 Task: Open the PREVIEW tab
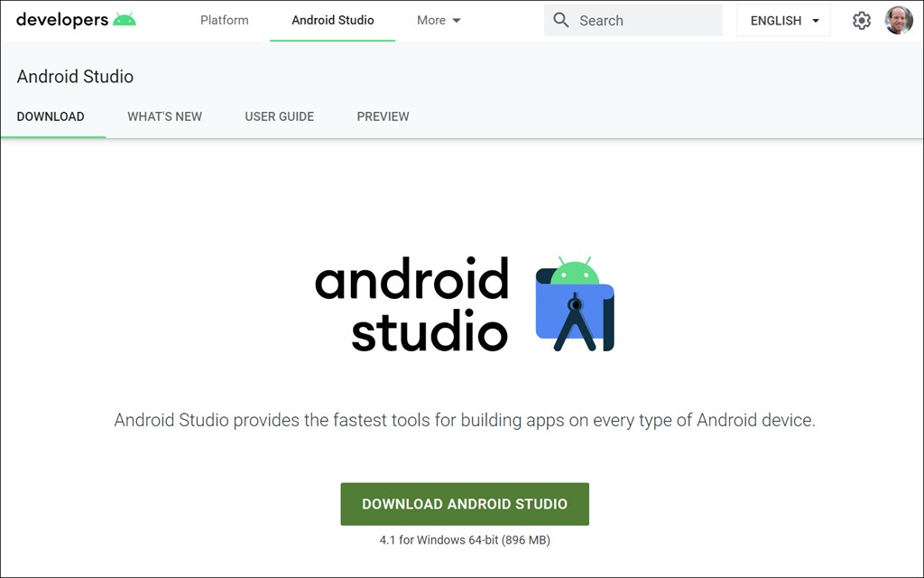click(383, 117)
